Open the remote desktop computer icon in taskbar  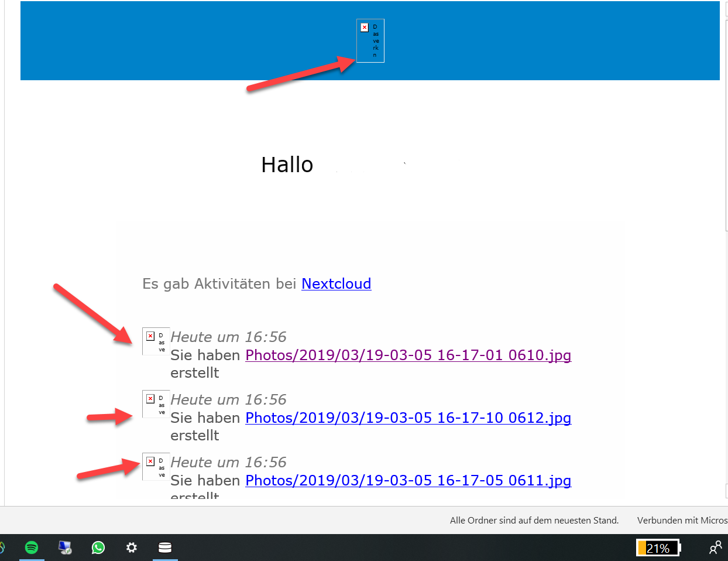(65, 548)
